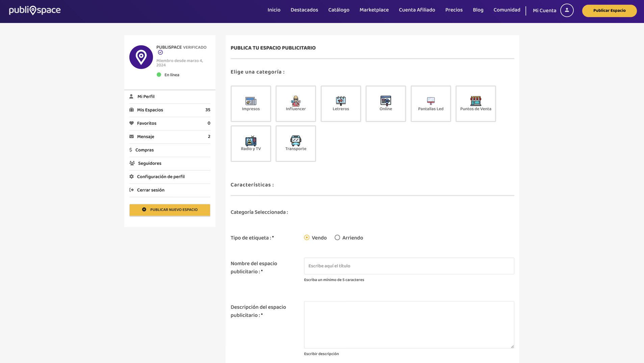Select the Puntos de Venta category icon
Viewport: 644px width, 363px height.
tap(476, 101)
